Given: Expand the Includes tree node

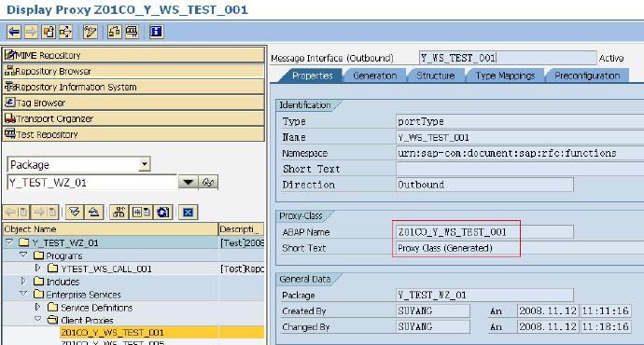Looking at the screenshot, I should [x=23, y=281].
